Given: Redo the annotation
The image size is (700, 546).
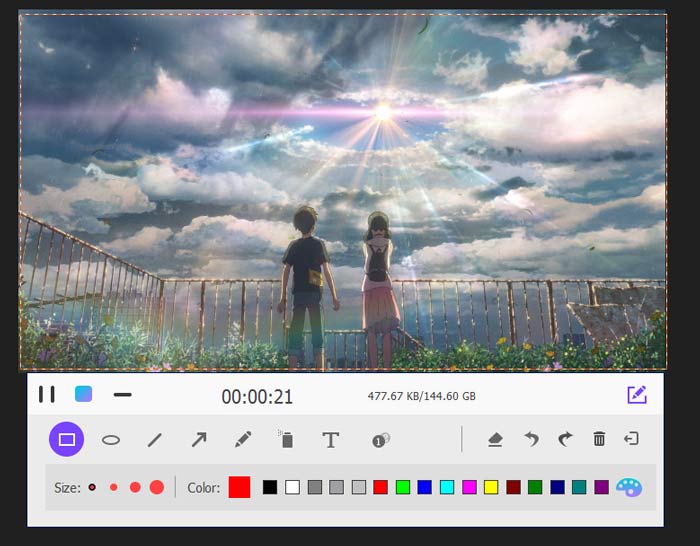Looking at the screenshot, I should coord(565,439).
